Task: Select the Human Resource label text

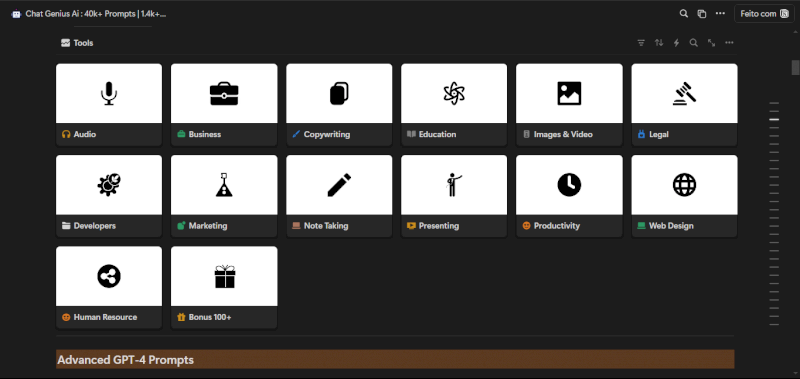Action: click(105, 317)
